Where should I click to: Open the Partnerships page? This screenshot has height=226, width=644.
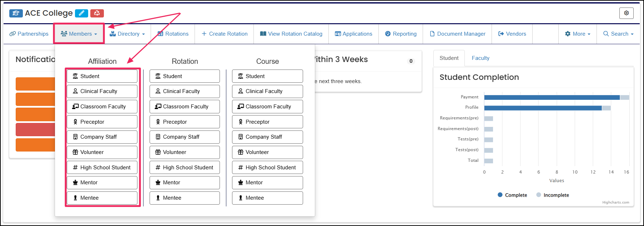coord(29,34)
